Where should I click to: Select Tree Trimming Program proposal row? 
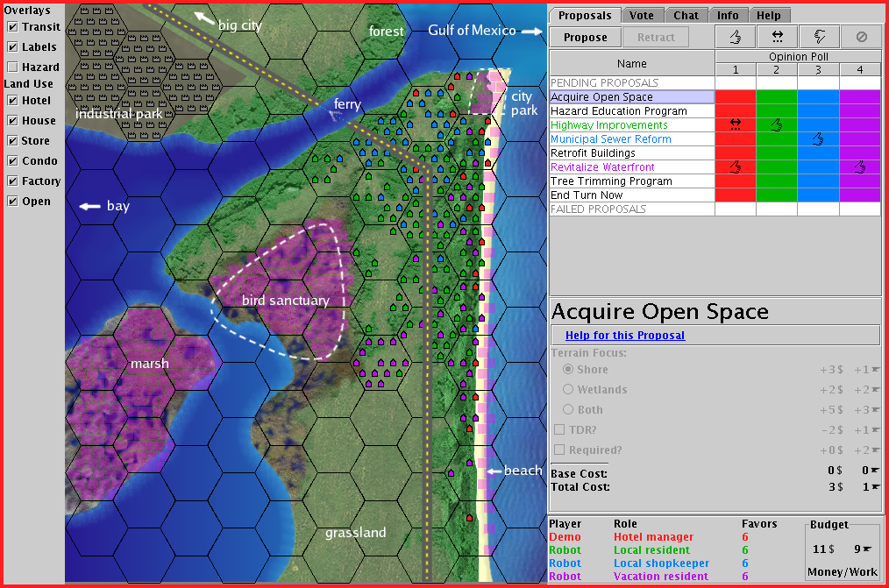610,181
